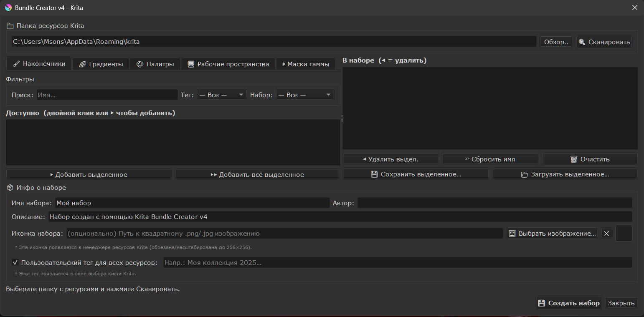Click the floppy disk Сохранить выделенное button

tap(416, 174)
